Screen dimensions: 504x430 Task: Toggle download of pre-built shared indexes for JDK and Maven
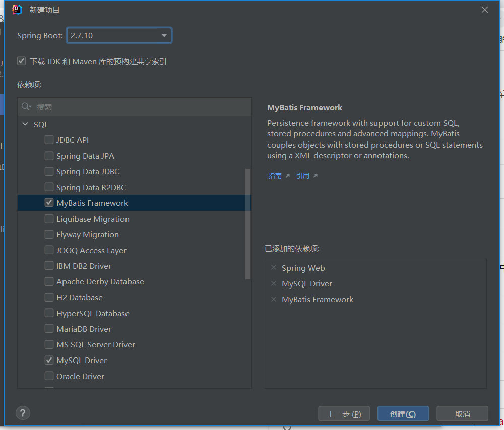[x=22, y=61]
